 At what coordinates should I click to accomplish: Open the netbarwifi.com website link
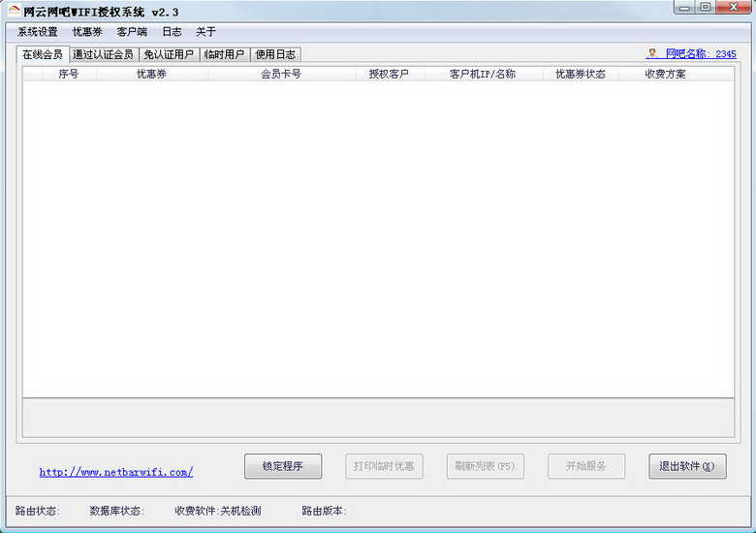116,472
